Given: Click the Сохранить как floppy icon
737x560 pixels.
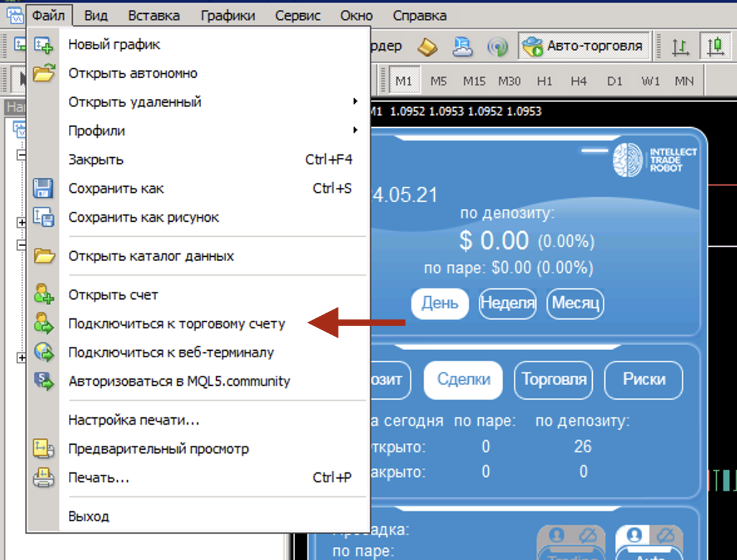Looking at the screenshot, I should coord(43,189).
